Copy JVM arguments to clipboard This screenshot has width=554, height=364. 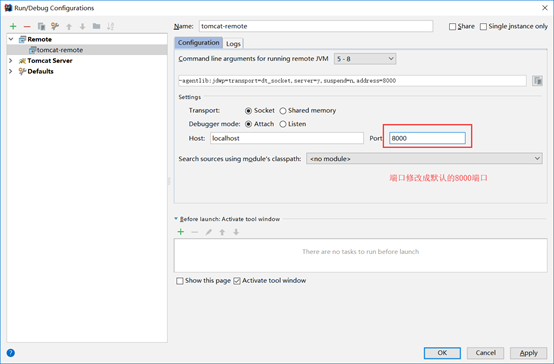tap(537, 81)
